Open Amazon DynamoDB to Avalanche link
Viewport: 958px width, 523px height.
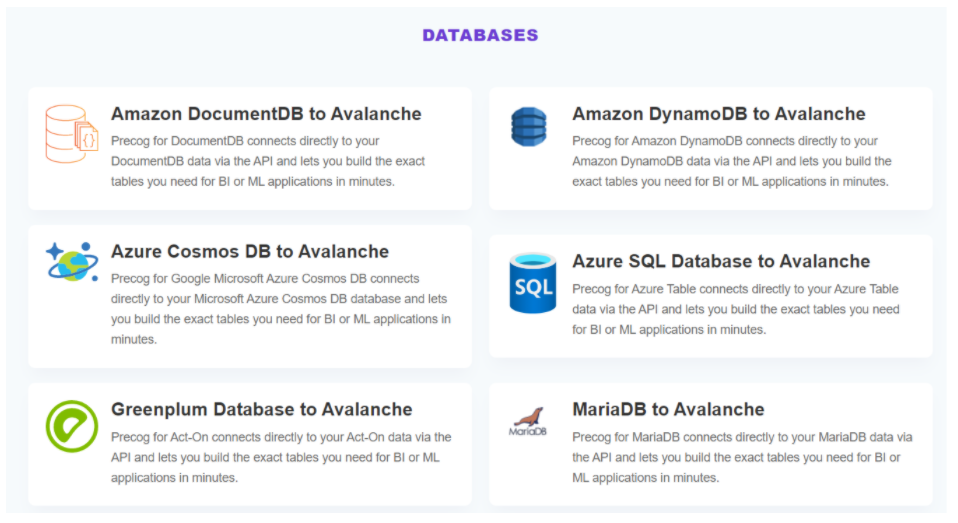[718, 114]
